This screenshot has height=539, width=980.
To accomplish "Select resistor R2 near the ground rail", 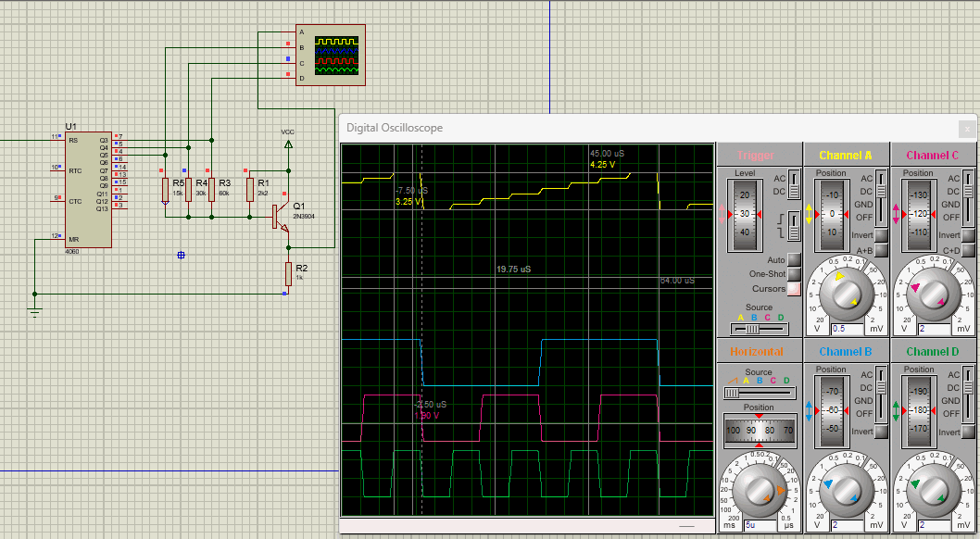I will pyautogui.click(x=288, y=273).
